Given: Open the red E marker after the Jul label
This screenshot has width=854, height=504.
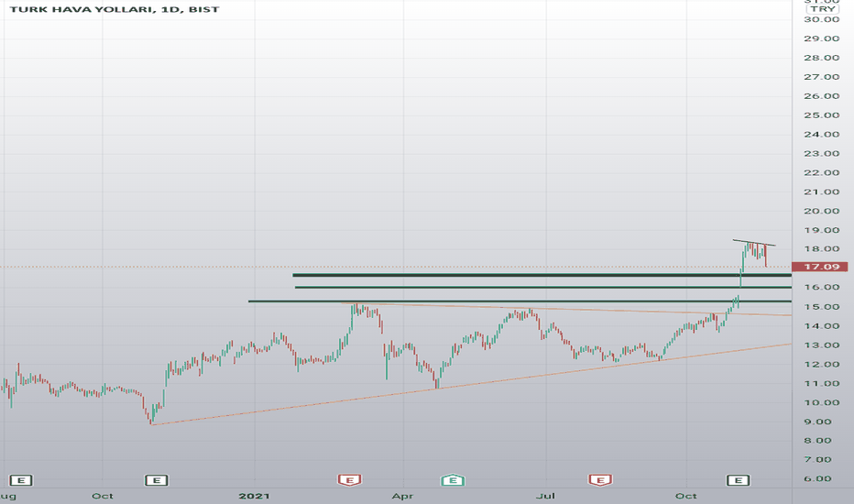Looking at the screenshot, I should coord(600,480).
